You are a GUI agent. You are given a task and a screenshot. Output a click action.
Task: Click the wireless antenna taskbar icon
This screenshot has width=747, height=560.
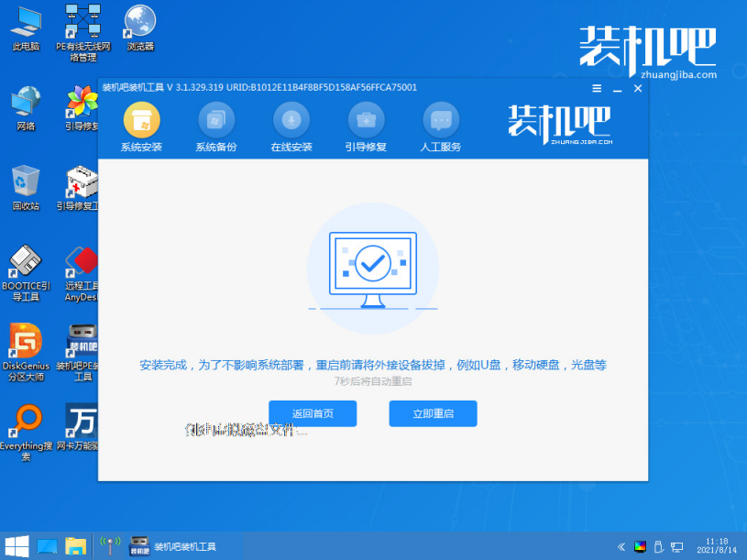pos(110,546)
